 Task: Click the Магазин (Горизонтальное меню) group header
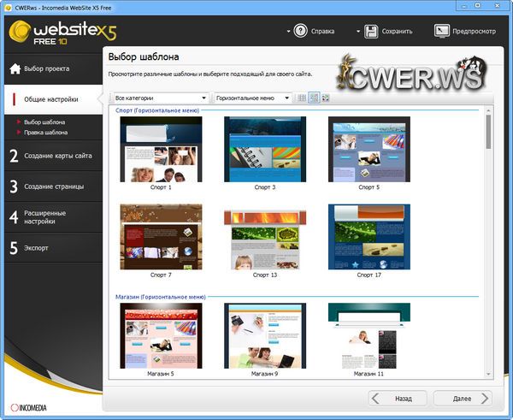161,297
